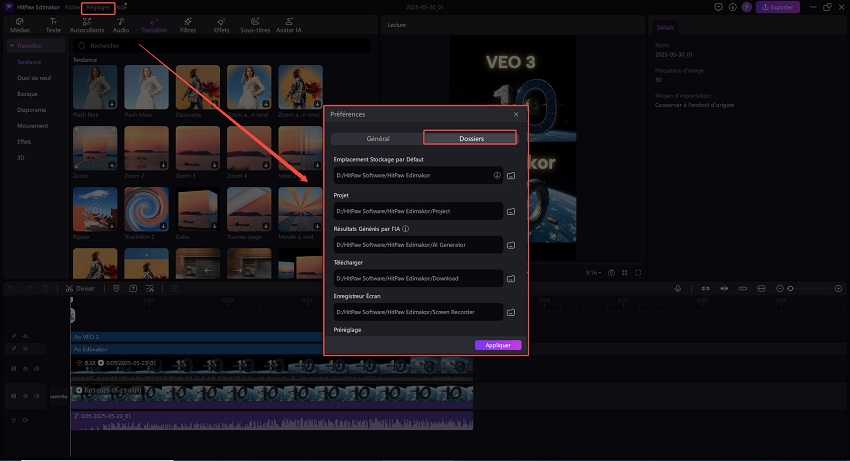Open the Sous-titres panel

pos(255,25)
